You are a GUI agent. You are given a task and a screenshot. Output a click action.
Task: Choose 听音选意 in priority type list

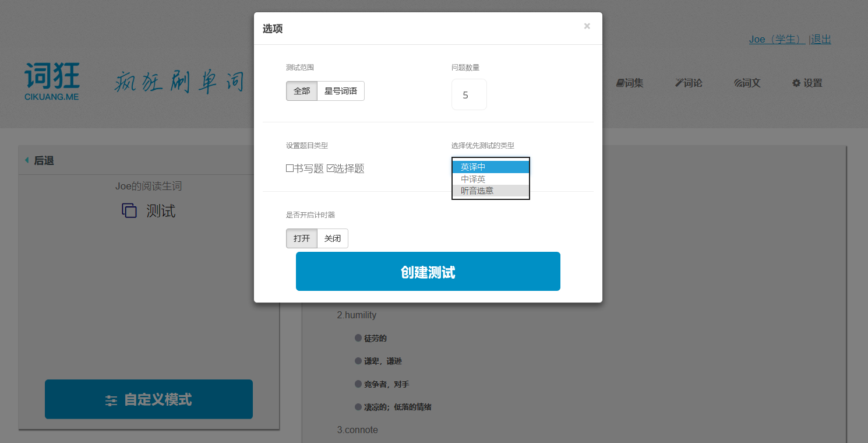490,191
